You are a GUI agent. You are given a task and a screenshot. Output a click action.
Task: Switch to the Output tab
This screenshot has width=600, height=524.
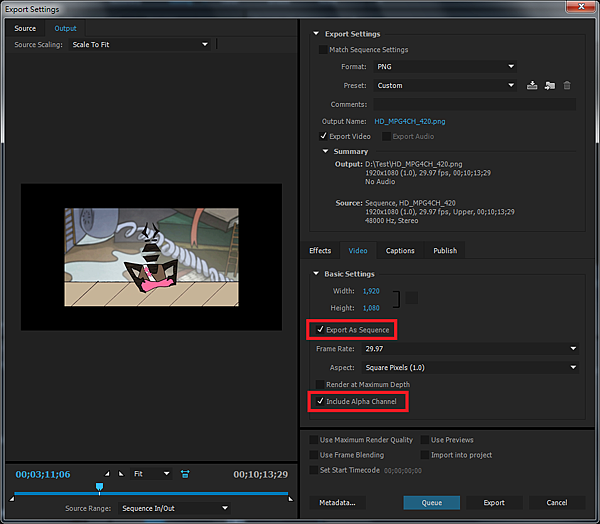(65, 28)
